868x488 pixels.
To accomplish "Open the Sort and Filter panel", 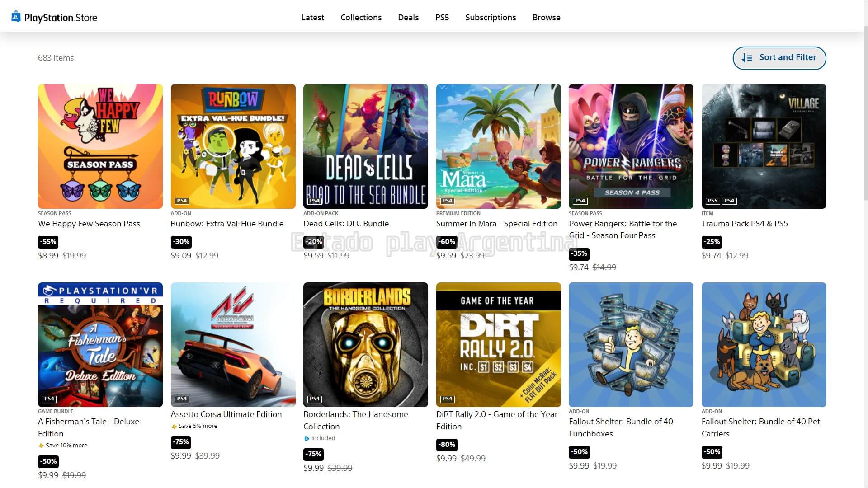I will (779, 58).
